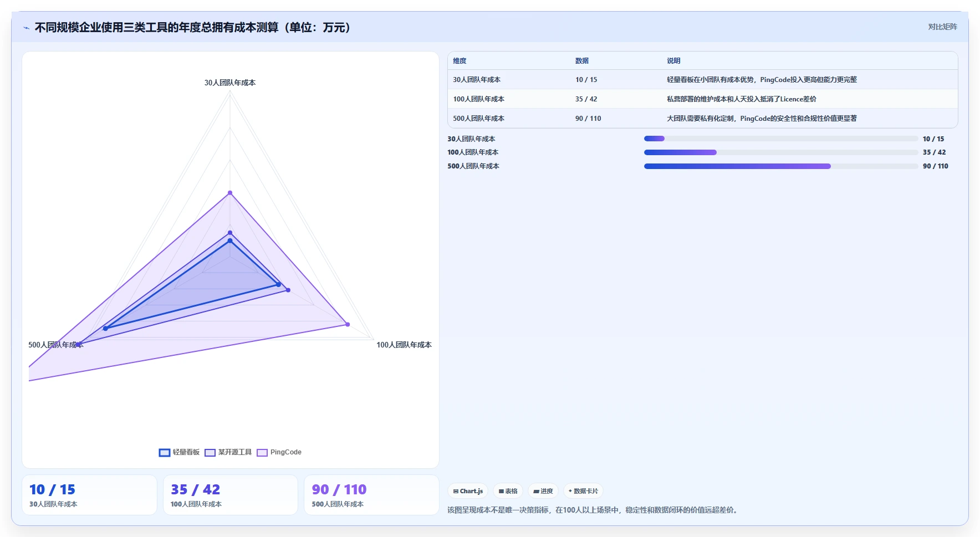
Task: Click radar axis label 100人团队年成本
Action: pyautogui.click(x=404, y=345)
